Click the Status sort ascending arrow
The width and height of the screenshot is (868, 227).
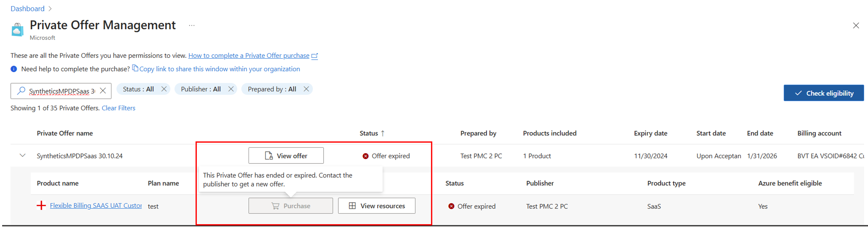pyautogui.click(x=383, y=133)
